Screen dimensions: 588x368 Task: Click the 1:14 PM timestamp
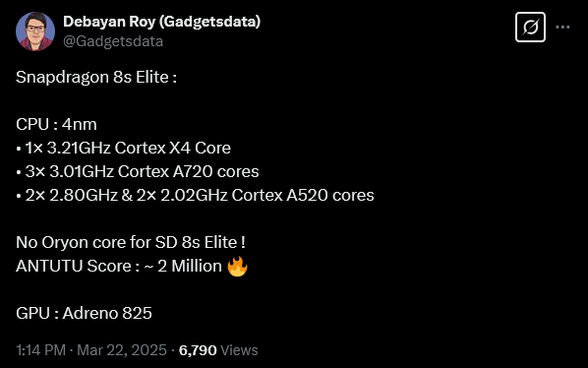[40, 350]
